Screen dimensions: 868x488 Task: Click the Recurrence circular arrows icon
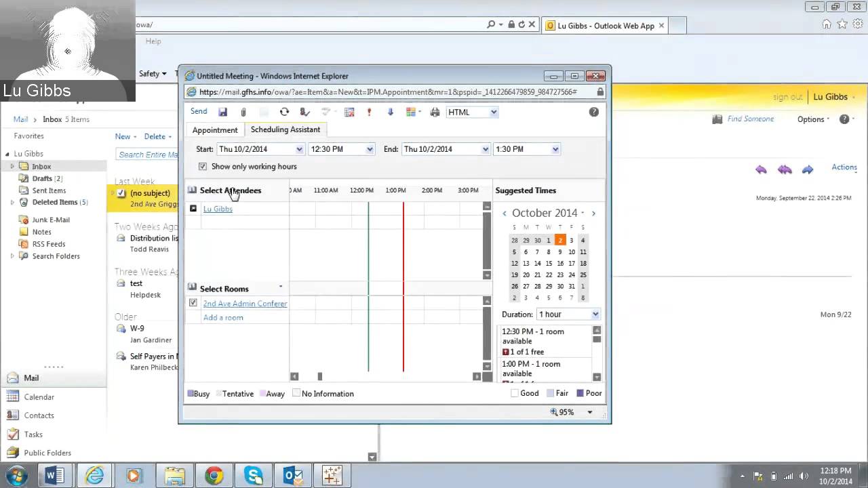tap(284, 112)
